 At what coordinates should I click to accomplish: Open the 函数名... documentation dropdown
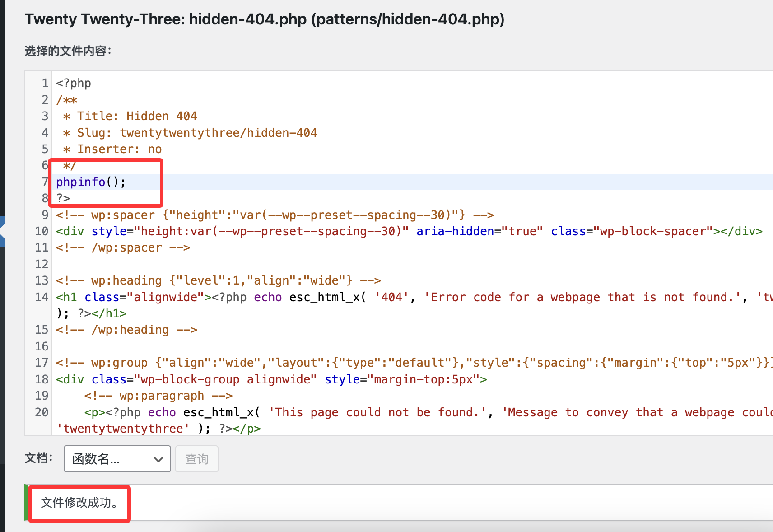coord(117,459)
